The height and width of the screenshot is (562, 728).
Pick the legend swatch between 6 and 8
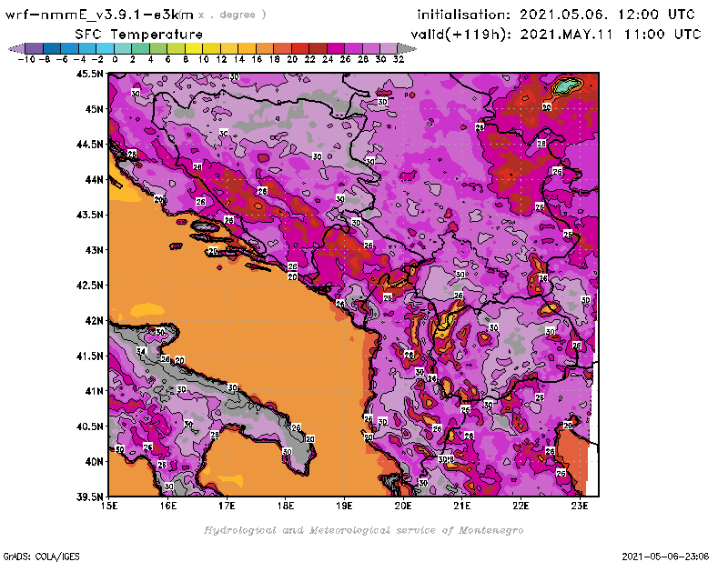[176, 48]
